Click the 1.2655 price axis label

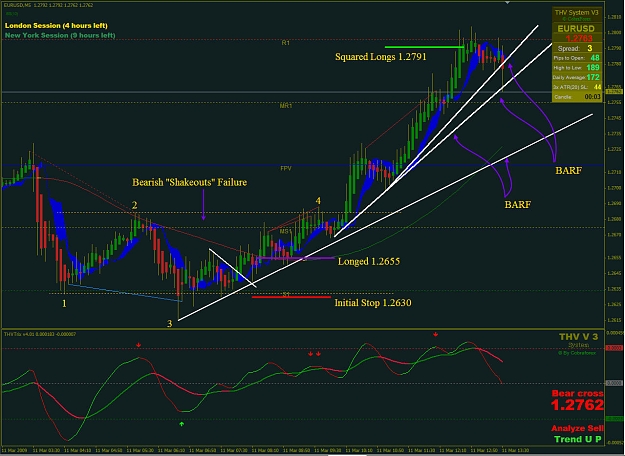pos(613,258)
